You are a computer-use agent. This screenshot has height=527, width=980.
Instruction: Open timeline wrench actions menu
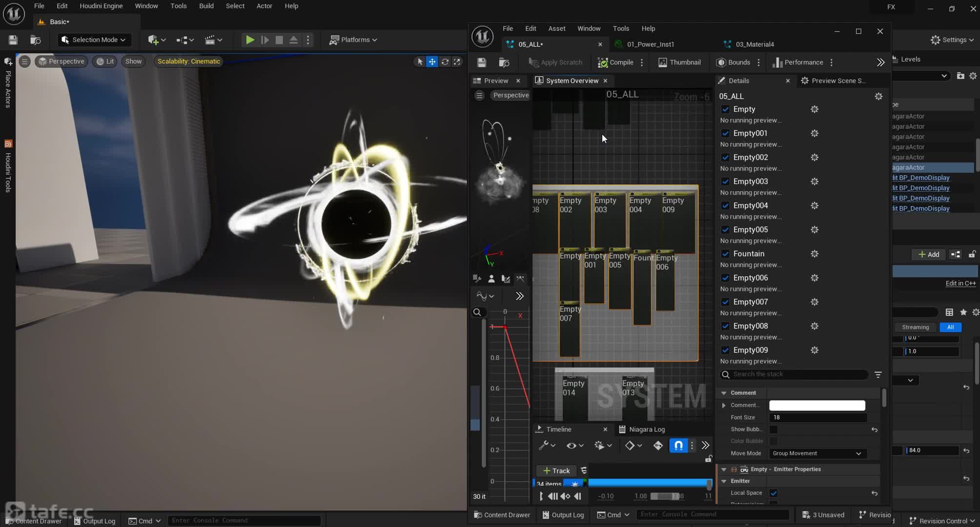tap(547, 446)
